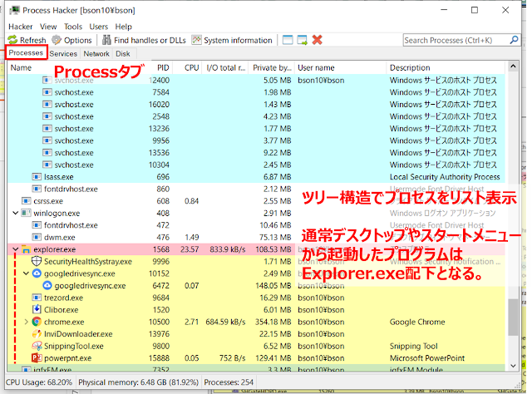This screenshot has width=532, height=394.
Task: Switch to the Network tab
Action: [x=96, y=54]
